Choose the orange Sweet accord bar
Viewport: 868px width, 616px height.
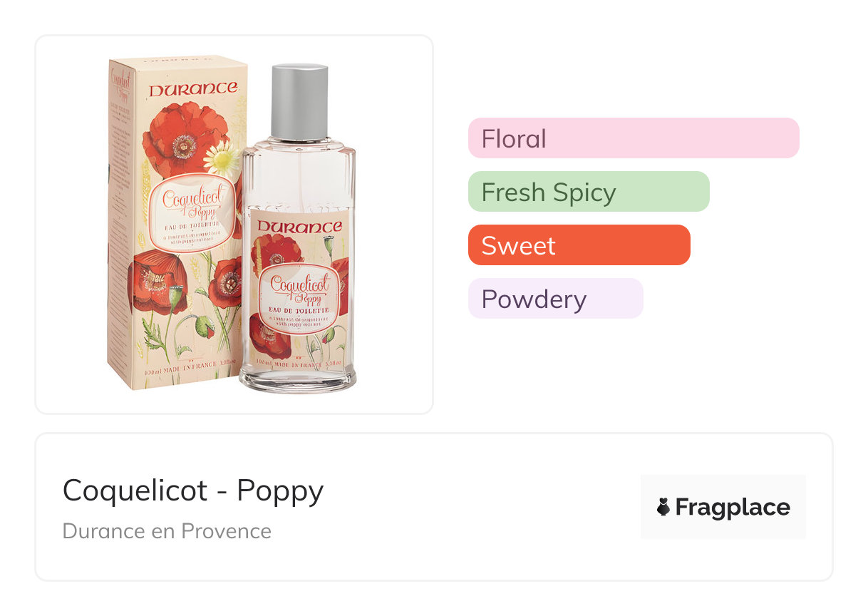pyautogui.click(x=579, y=245)
